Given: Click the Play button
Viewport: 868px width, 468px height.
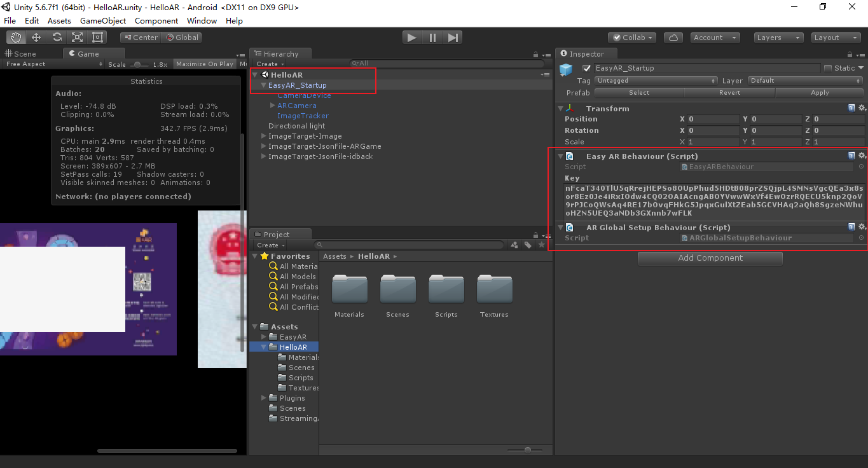Looking at the screenshot, I should click(412, 38).
